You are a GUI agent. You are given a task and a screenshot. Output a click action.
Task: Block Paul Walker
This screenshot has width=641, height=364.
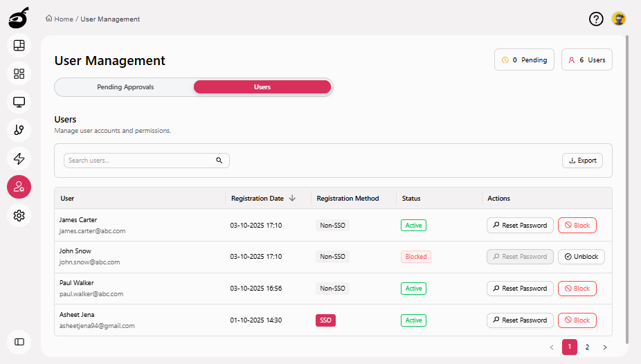click(x=577, y=289)
